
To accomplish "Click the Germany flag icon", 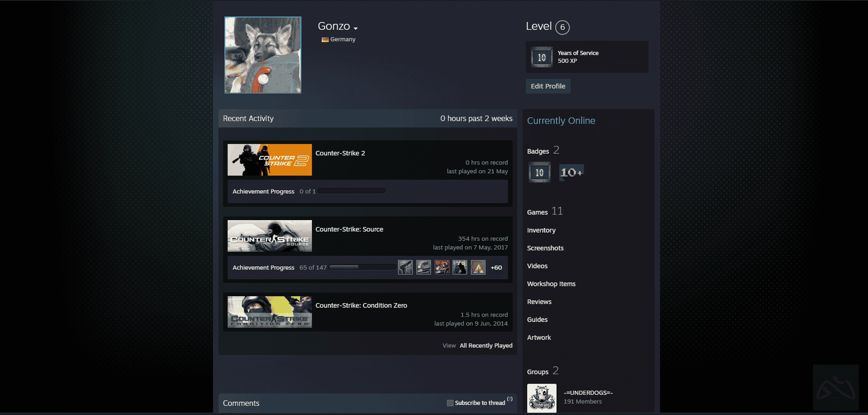I will pyautogui.click(x=325, y=39).
